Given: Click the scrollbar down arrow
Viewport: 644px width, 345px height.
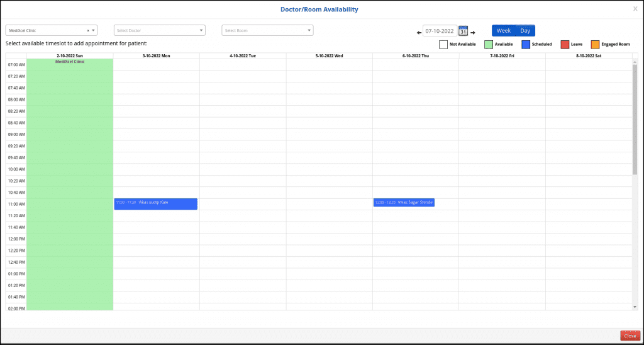Looking at the screenshot, I should pos(635,307).
